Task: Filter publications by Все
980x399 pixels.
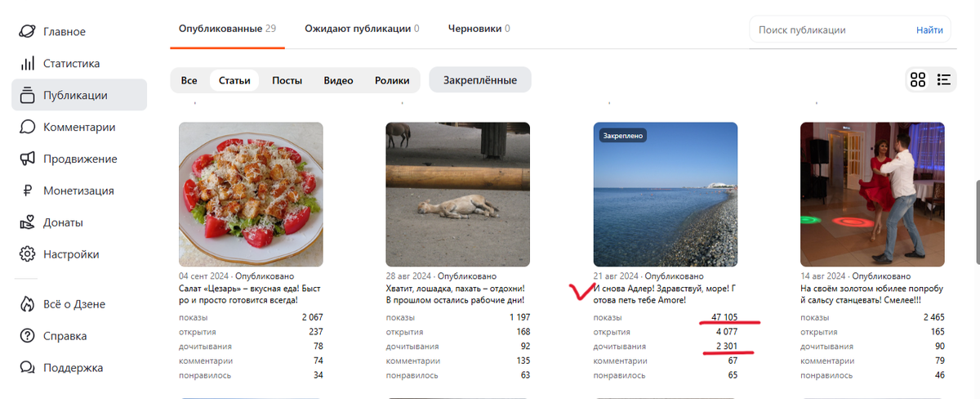Action: 189,80
